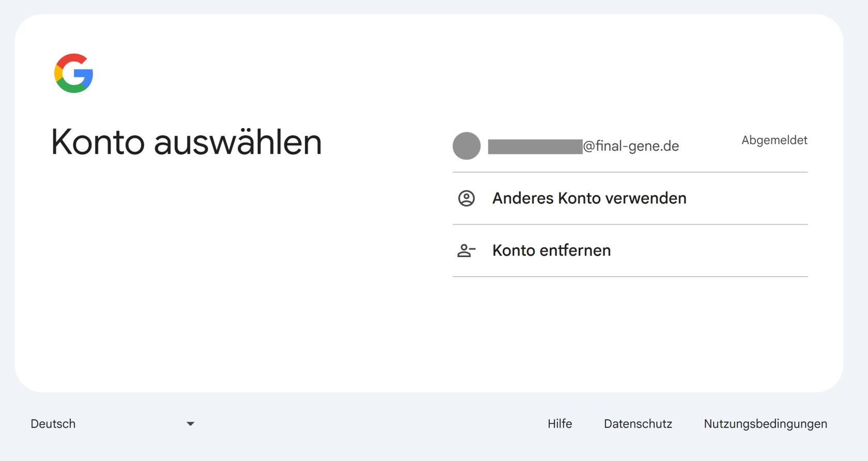
Task: Click the account profile picture placeholder
Action: [x=467, y=146]
